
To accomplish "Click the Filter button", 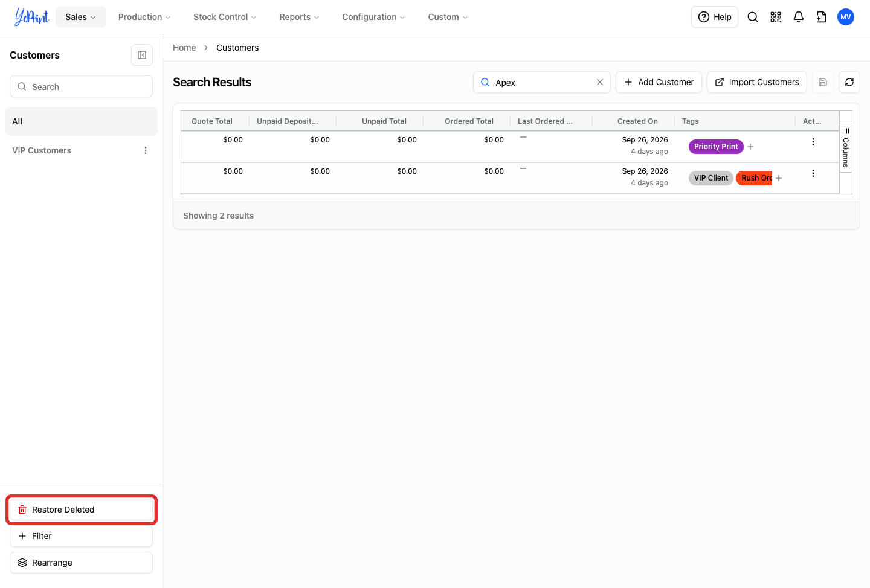I will tap(81, 536).
